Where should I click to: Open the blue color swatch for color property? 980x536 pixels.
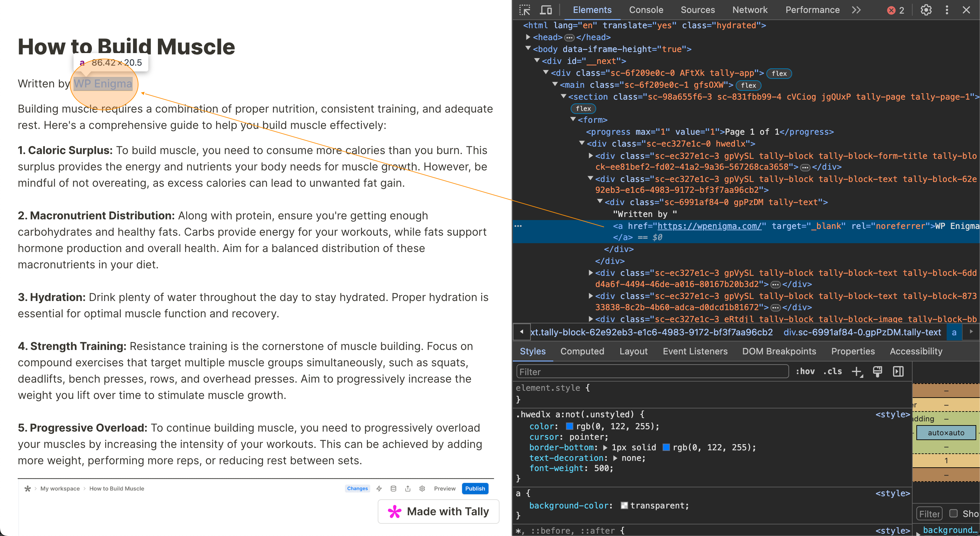pos(570,426)
